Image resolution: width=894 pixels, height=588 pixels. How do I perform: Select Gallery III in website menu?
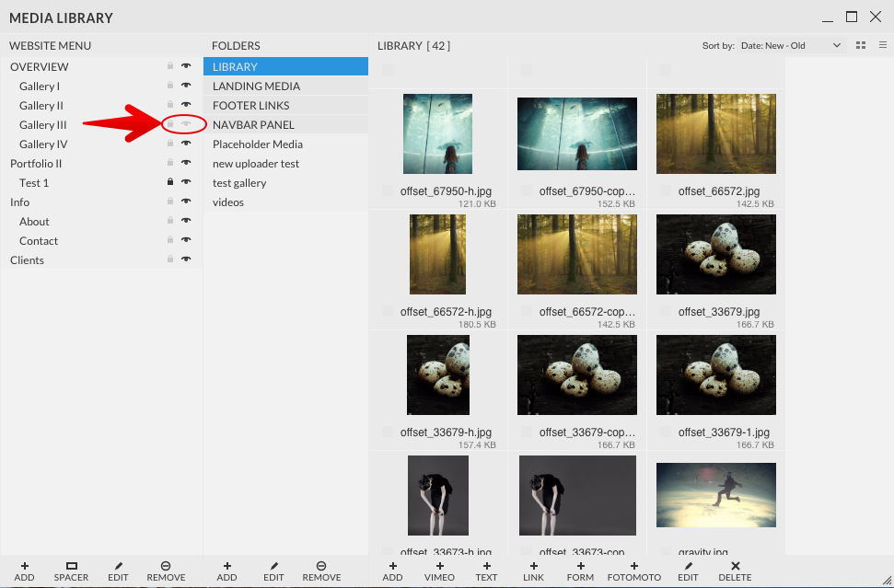42,124
